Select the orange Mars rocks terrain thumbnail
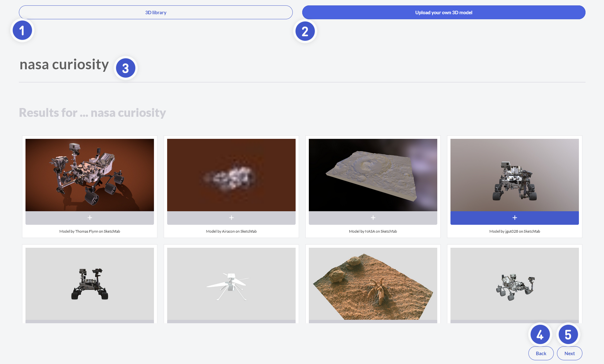 [373, 284]
